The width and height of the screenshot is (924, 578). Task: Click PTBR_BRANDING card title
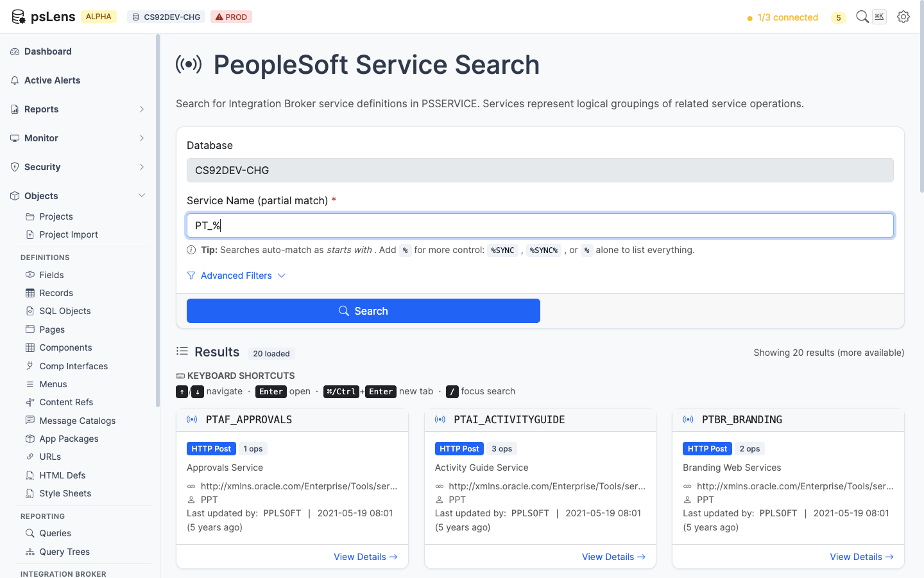tap(742, 419)
